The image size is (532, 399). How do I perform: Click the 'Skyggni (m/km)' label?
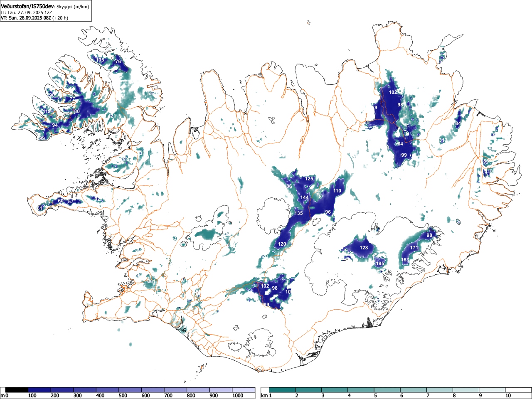click(x=72, y=7)
